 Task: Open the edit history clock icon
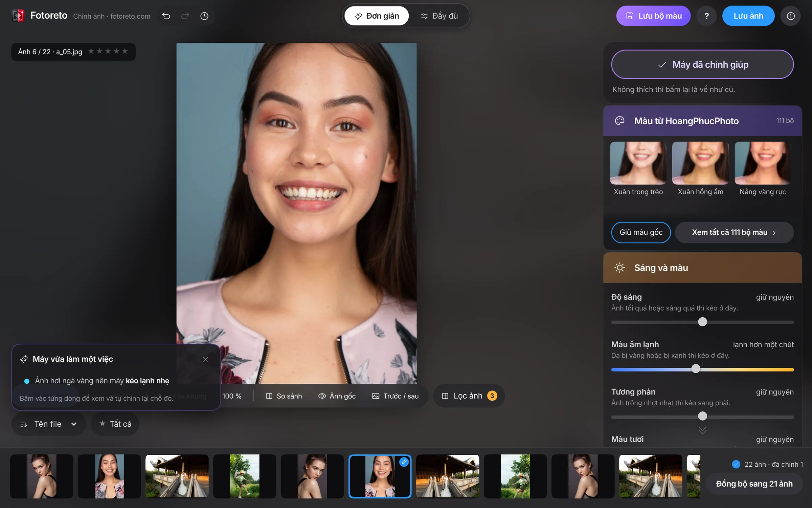pyautogui.click(x=204, y=16)
